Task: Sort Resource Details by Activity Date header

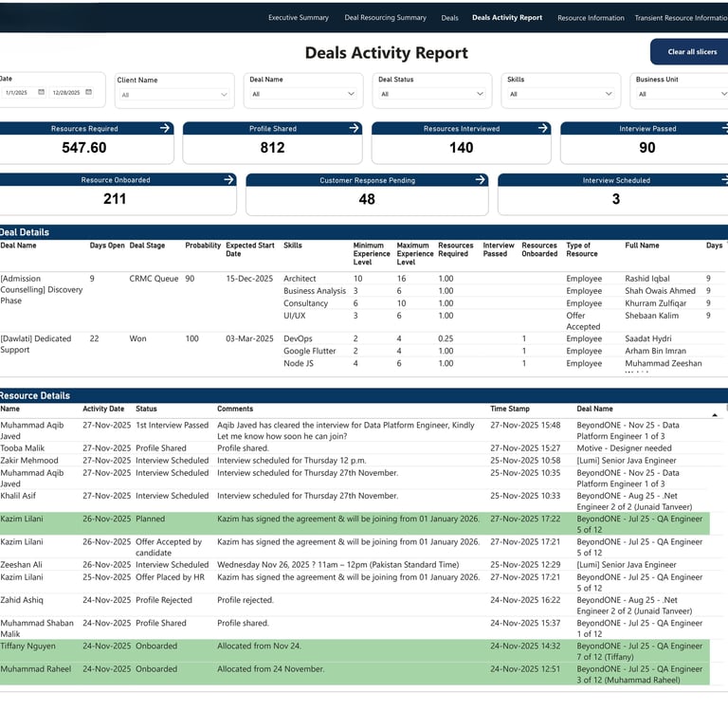Action: coord(103,409)
